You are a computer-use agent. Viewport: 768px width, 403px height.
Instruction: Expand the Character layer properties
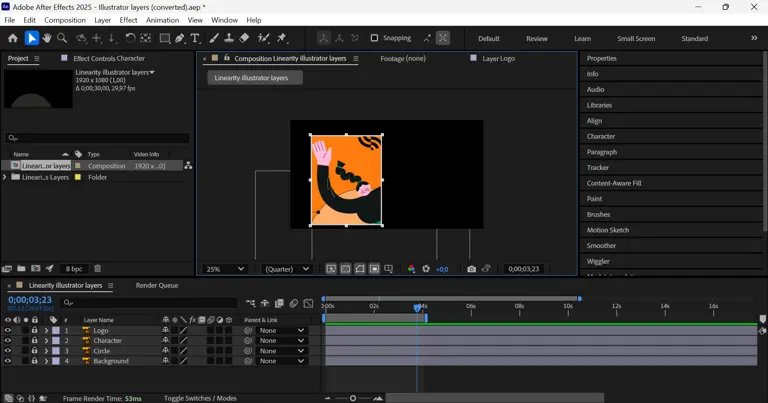coord(46,341)
